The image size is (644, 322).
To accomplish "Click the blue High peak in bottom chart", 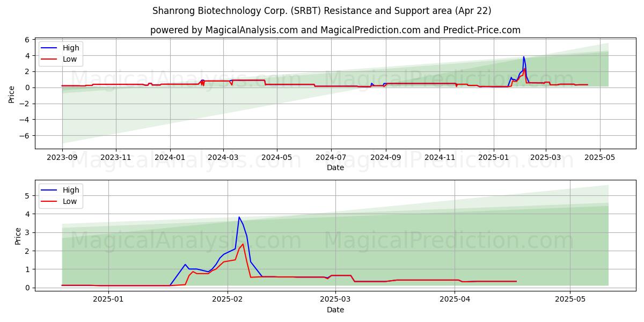I will tap(239, 217).
